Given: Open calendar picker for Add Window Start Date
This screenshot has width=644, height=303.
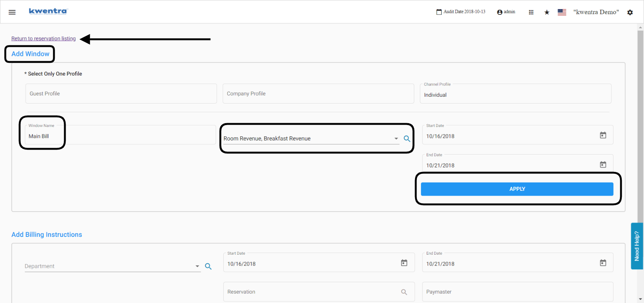Looking at the screenshot, I should (603, 135).
